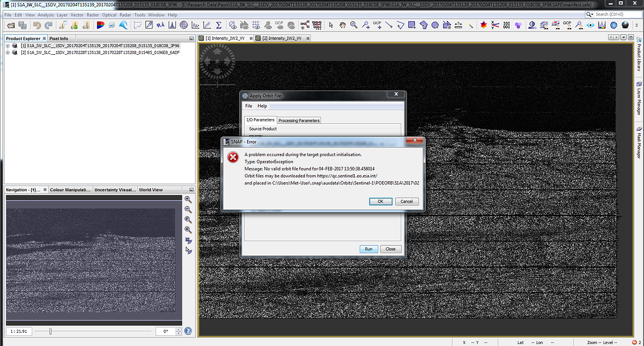Click the Navigation panel help icon
The height and width of the screenshot is (346, 644).
click(x=188, y=331)
